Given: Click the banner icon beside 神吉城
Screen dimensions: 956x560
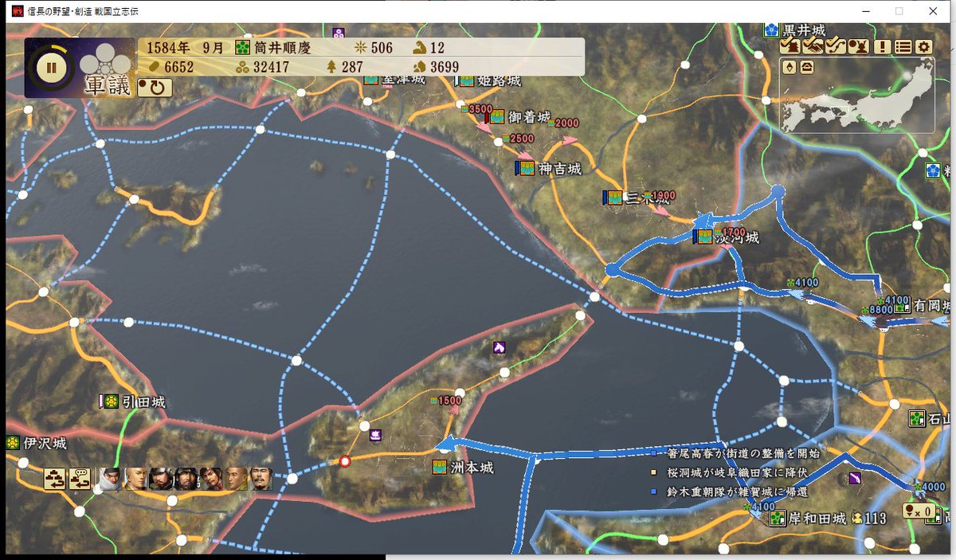Looking at the screenshot, I should [526, 169].
